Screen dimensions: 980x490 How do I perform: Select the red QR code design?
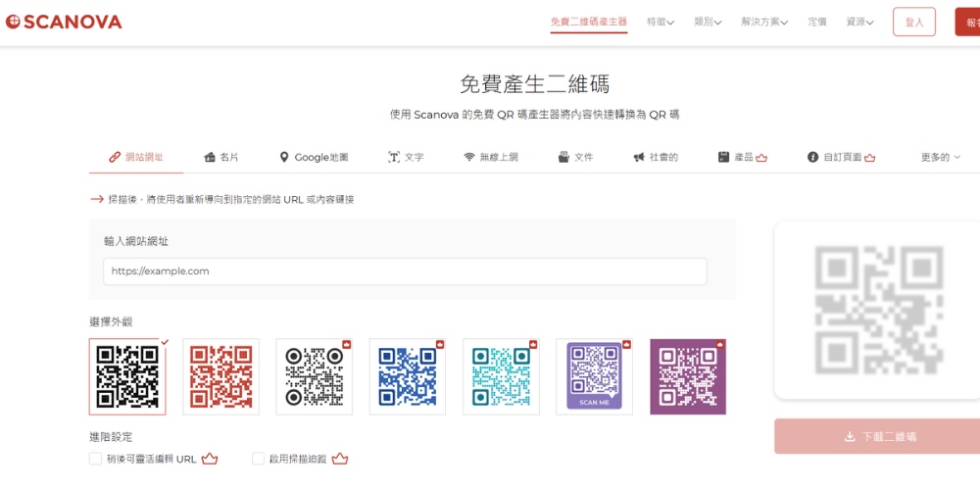[x=220, y=377]
